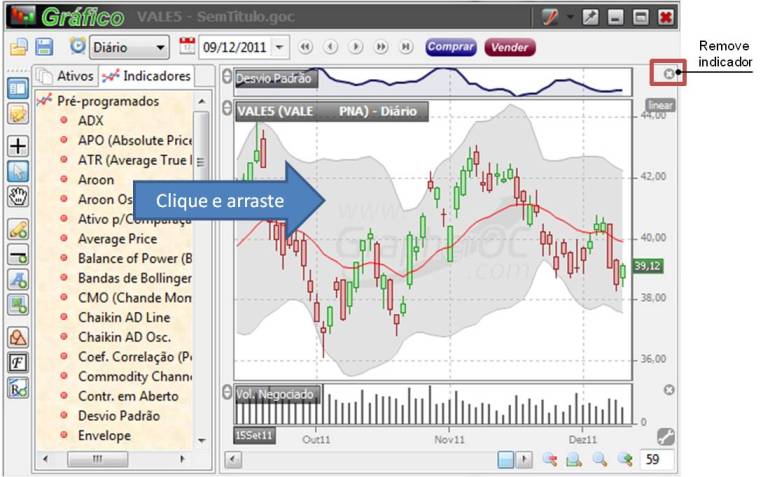Select the Envelope indicator
Image resolution: width=763 pixels, height=477 pixels.
[104, 435]
